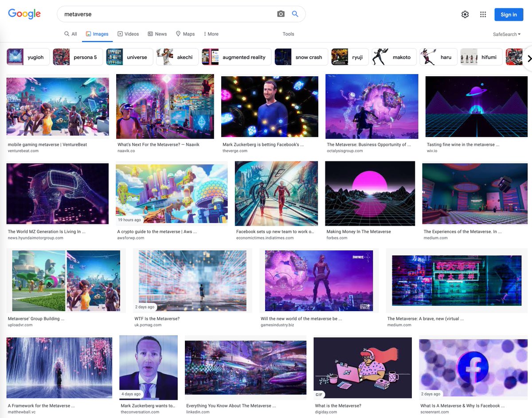Open the octalysisgroup.com image thumbnail

coord(372,106)
